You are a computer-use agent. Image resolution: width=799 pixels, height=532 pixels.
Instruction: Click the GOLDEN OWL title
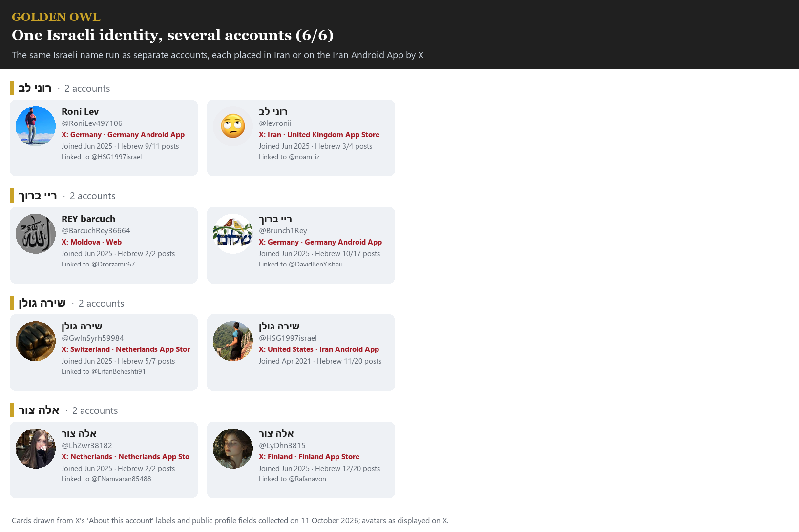click(x=56, y=17)
